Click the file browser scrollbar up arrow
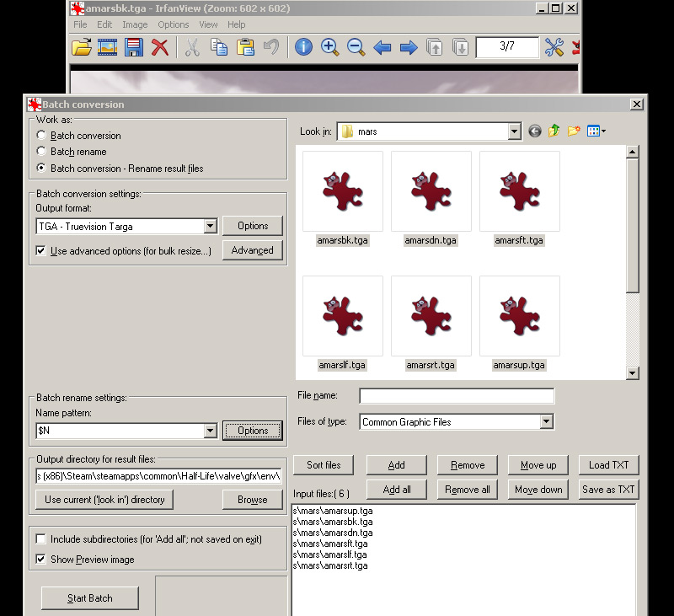Viewport: 674px width, 616px height. click(633, 152)
